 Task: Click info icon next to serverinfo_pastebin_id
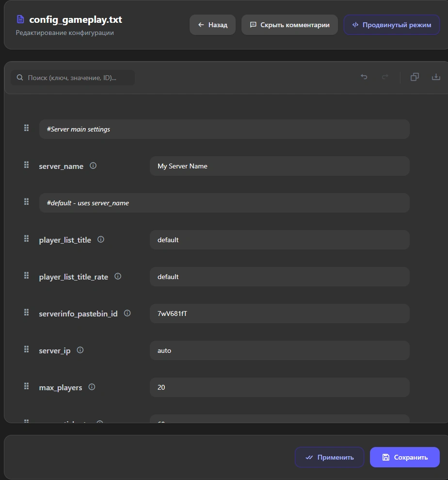[x=127, y=313]
